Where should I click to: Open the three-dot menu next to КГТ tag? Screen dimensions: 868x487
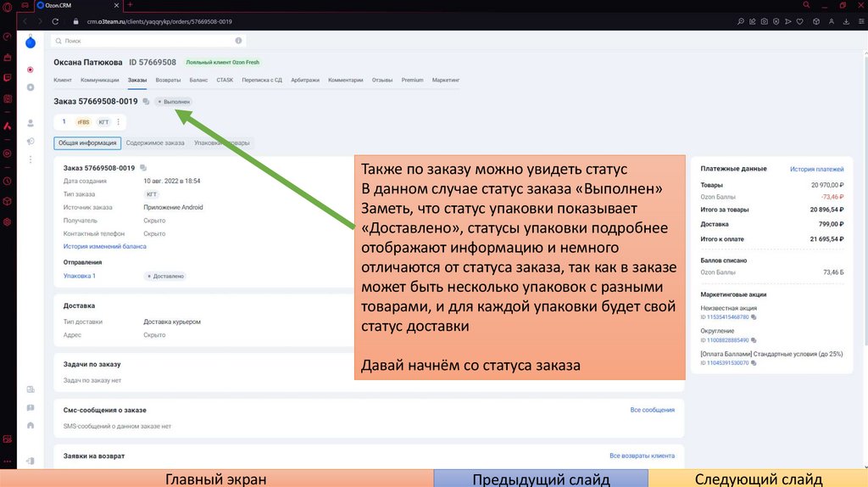click(x=118, y=122)
